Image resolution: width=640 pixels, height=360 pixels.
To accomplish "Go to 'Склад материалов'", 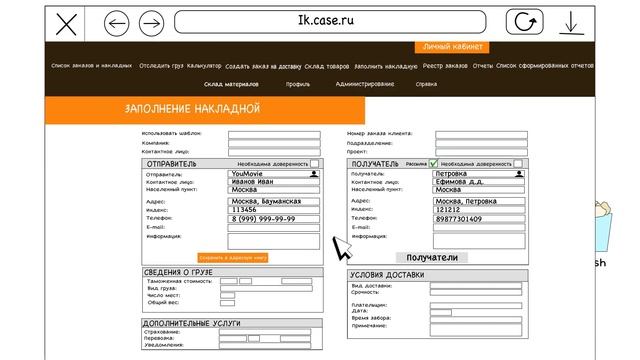I will (231, 84).
